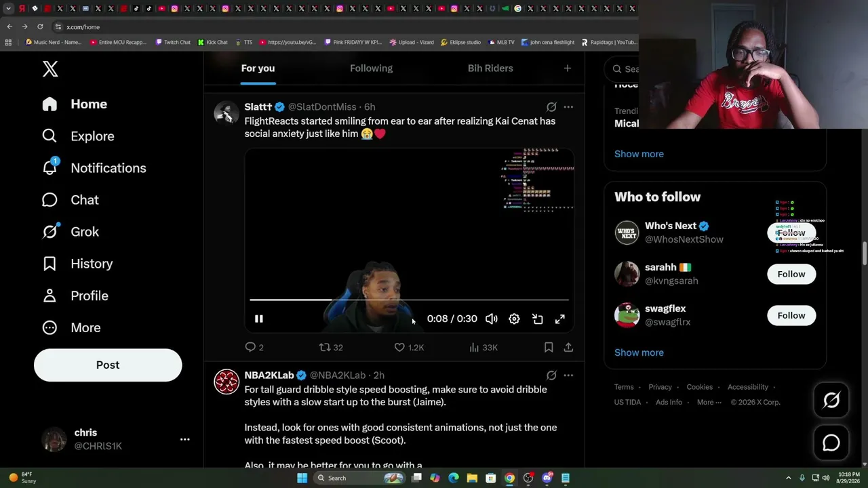
Task: Show hidden system tray icons
Action: coord(789,478)
